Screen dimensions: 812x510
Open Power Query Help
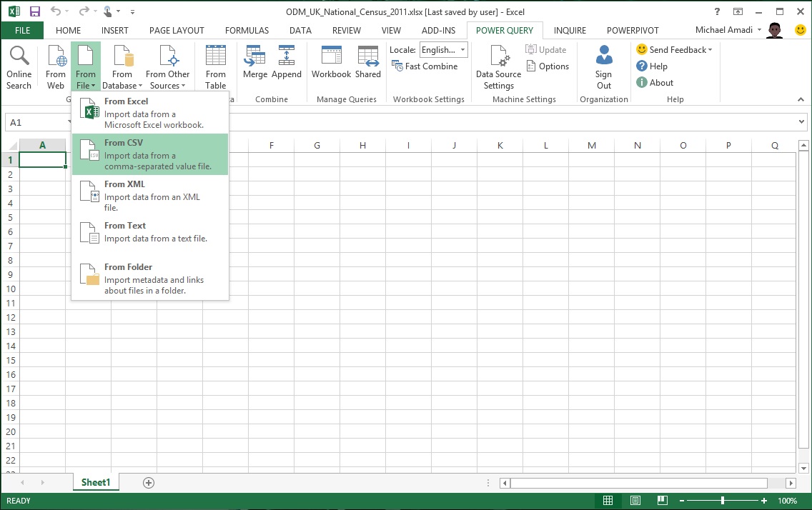(652, 66)
